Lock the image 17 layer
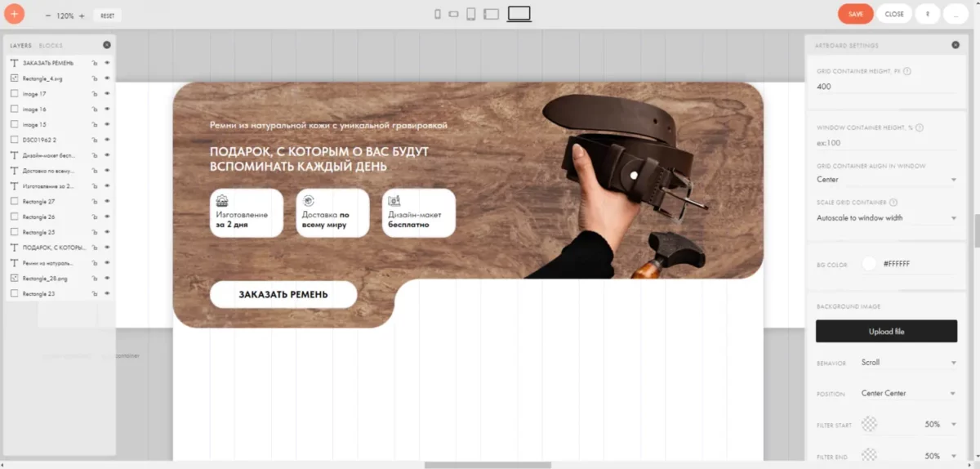The height and width of the screenshot is (469, 980). pyautogui.click(x=95, y=94)
